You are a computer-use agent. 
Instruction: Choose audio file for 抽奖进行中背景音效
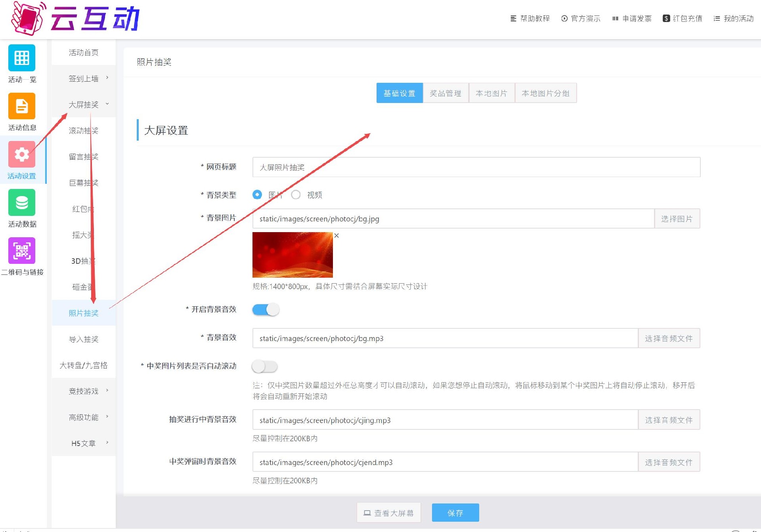tap(669, 420)
